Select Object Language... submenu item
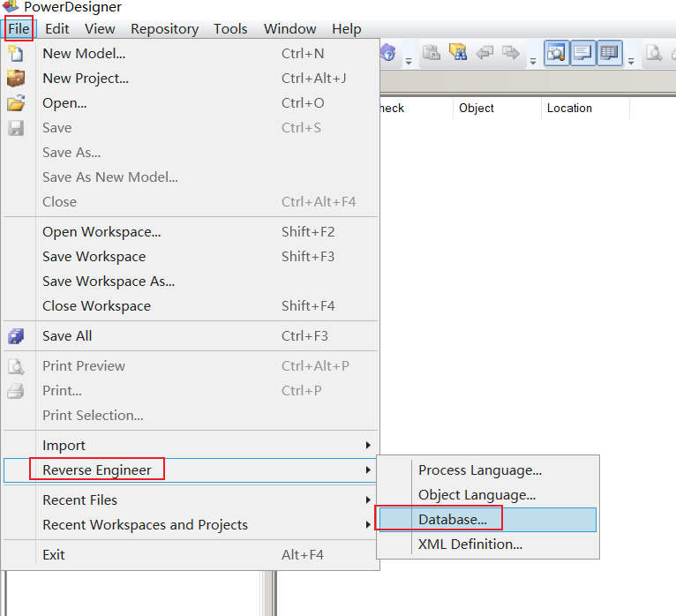Viewport: 676px width, 616px height. [x=488, y=495]
